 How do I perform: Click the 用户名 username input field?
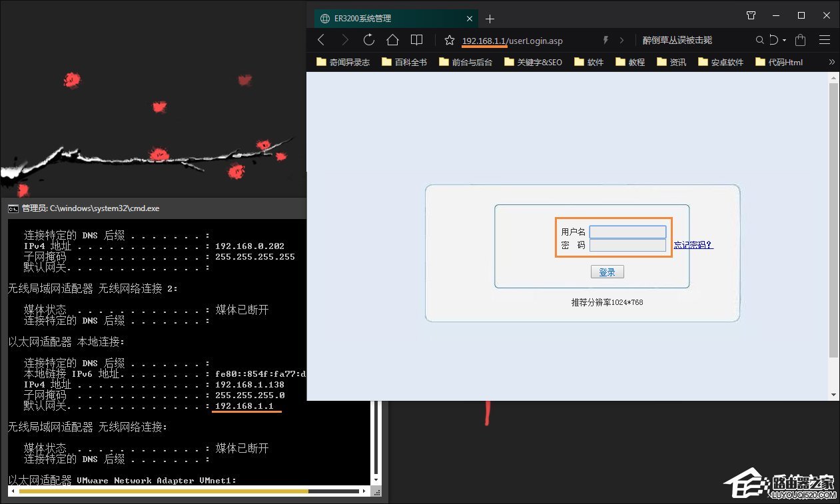(627, 231)
